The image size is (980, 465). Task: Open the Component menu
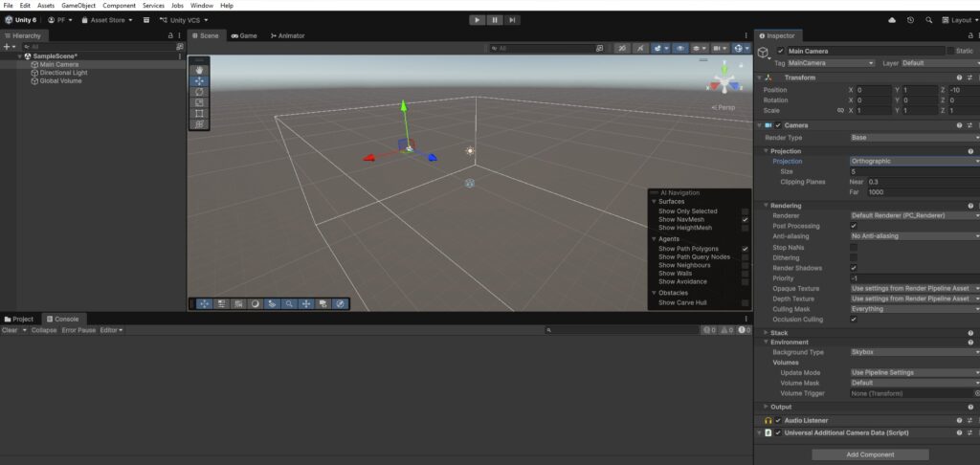(119, 5)
